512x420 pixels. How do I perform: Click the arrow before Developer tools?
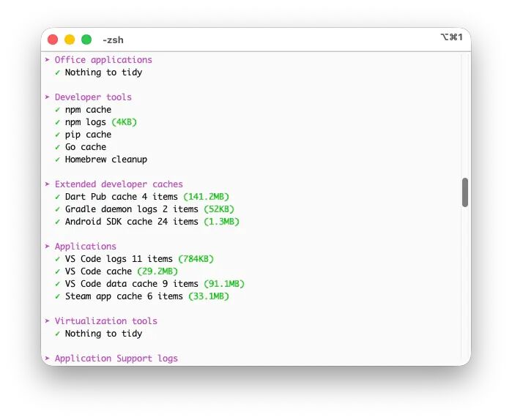tap(48, 97)
